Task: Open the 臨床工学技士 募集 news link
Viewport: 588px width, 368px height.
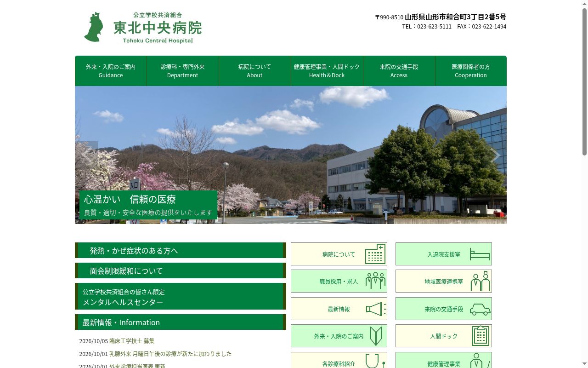Action: pyautogui.click(x=132, y=341)
